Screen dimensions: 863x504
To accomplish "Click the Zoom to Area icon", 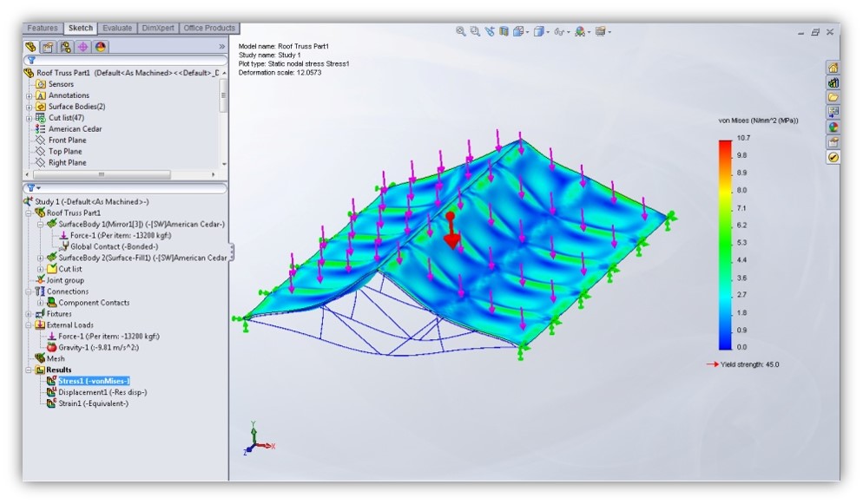I will point(475,32).
